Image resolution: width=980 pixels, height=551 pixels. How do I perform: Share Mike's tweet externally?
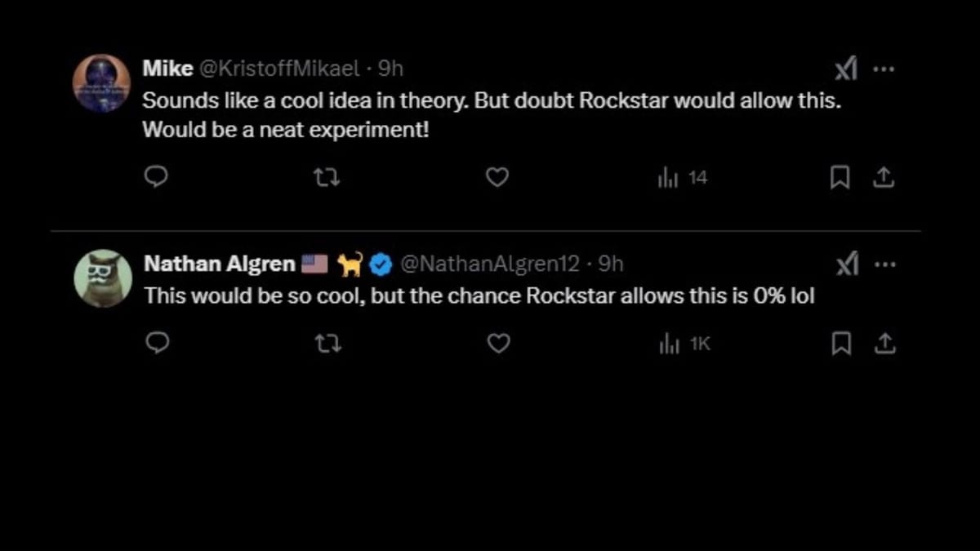click(x=884, y=177)
